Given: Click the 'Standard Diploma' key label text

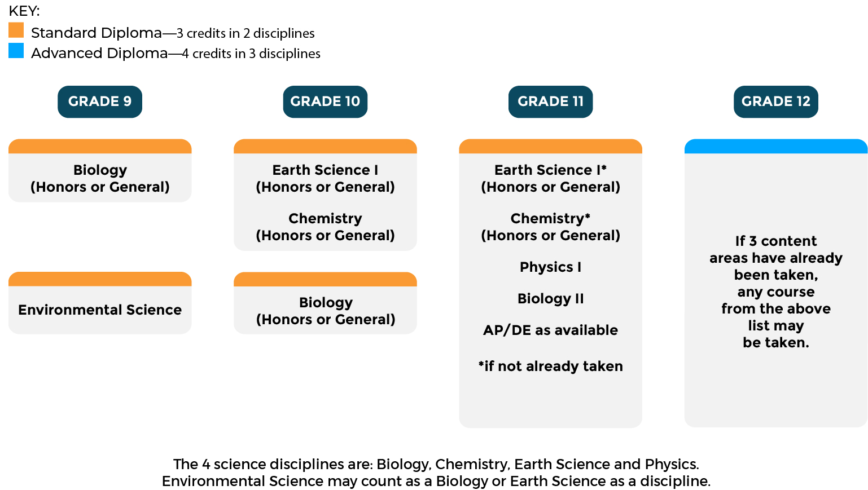Looking at the screenshot, I should [x=97, y=33].
